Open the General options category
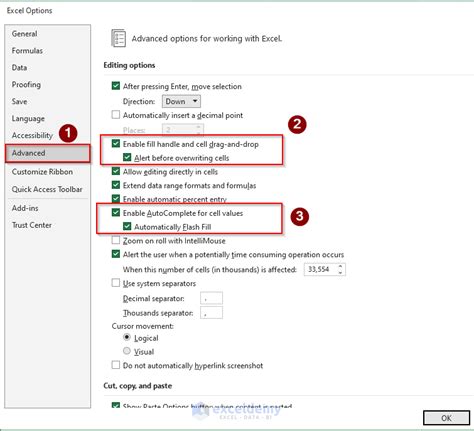Image resolution: width=474 pixels, height=431 pixels. (24, 34)
